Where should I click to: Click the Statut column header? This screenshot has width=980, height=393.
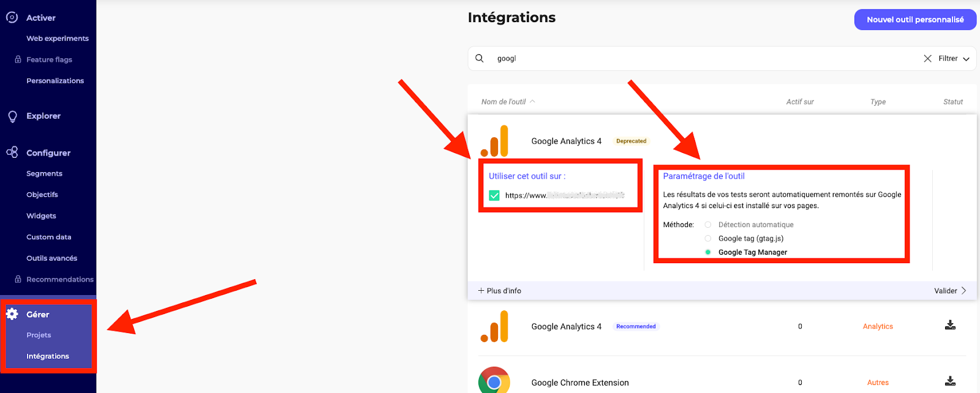click(953, 102)
